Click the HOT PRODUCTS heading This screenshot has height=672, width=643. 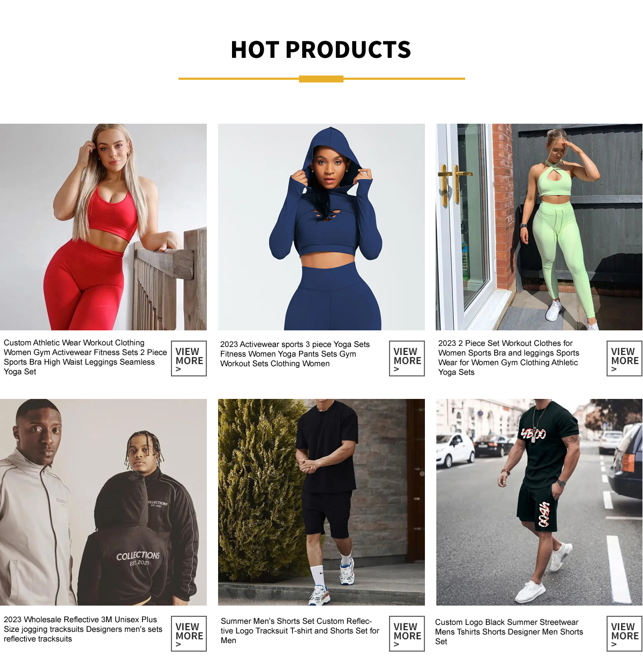point(321,50)
